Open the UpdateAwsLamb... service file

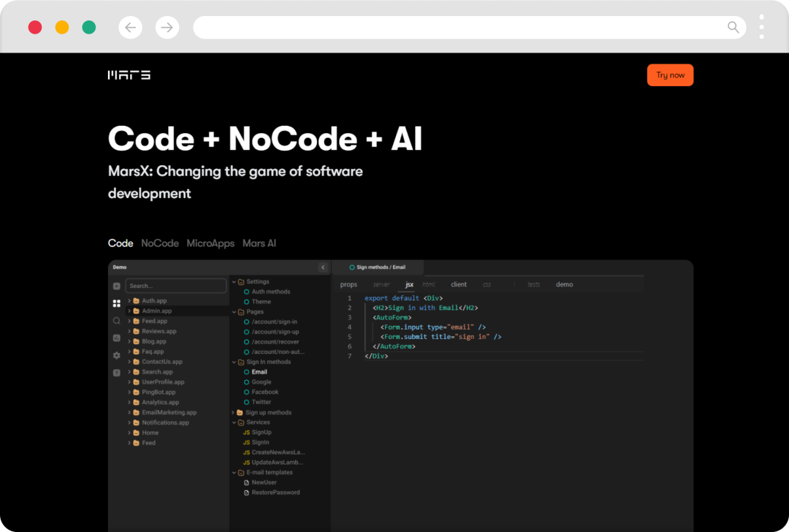[278, 463]
